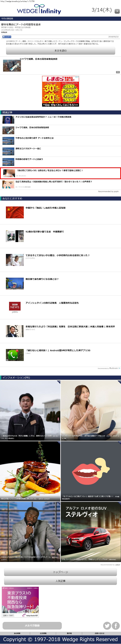Click the 今月の旅指南 section header
Image resolution: width=121 pixels, height=644 pixels.
click(60, 19)
